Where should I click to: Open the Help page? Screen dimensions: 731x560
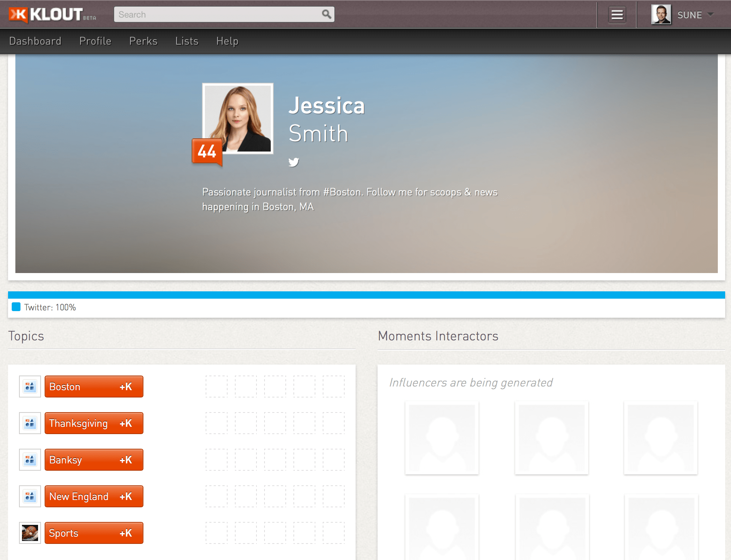[x=227, y=41]
